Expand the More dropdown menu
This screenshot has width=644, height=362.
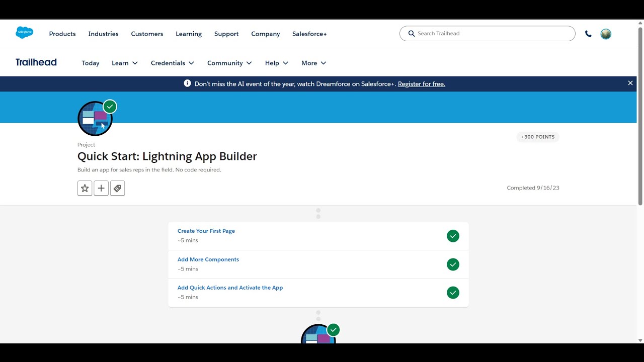pos(314,63)
